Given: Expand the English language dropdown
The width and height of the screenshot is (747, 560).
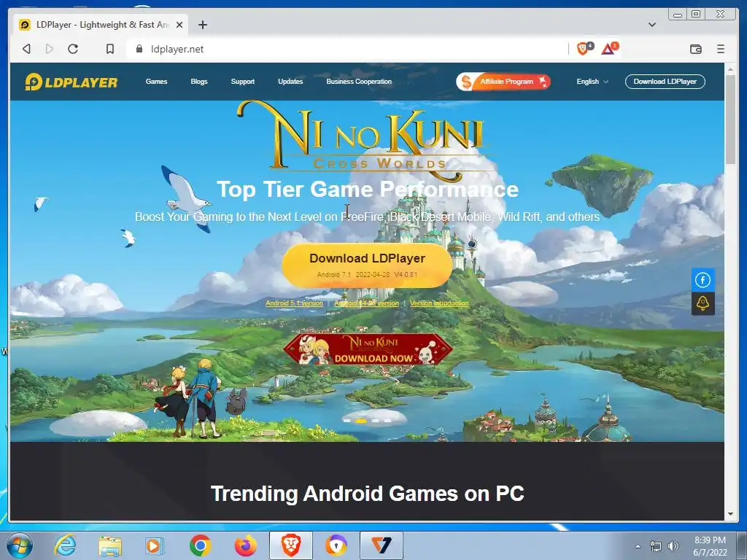Looking at the screenshot, I should point(592,82).
